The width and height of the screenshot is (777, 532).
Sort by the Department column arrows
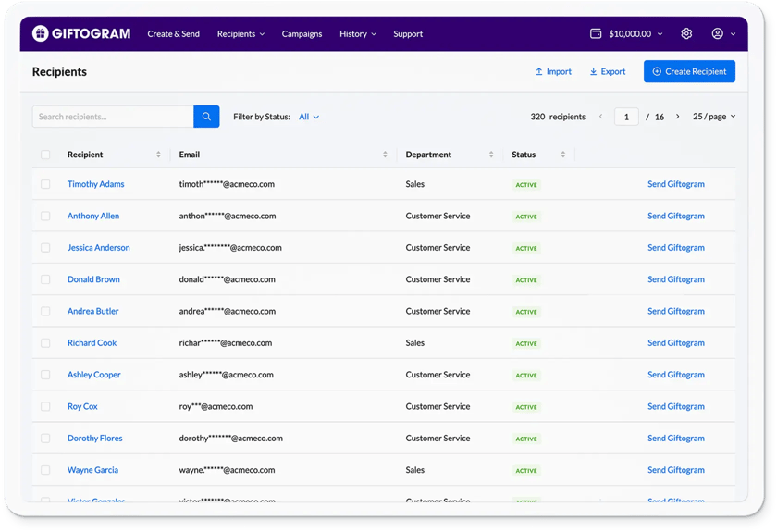[x=491, y=155]
